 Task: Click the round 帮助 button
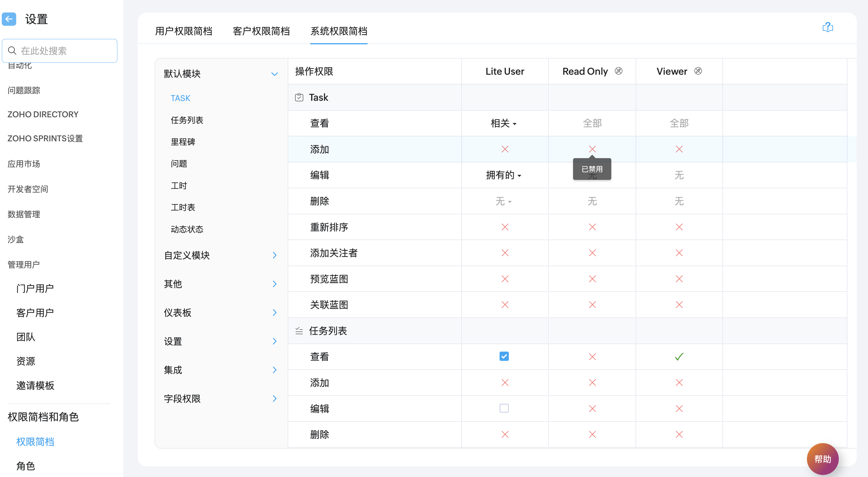point(822,458)
